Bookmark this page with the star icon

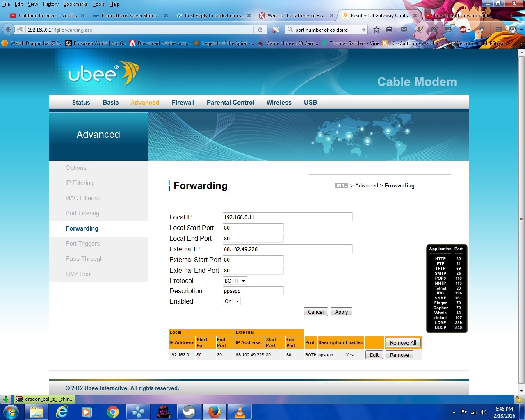(x=376, y=30)
